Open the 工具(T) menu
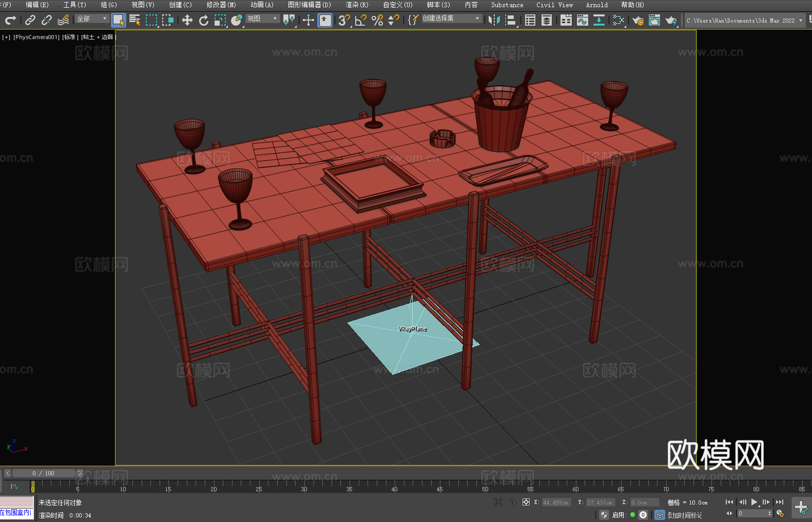This screenshot has height=522, width=812. click(74, 5)
